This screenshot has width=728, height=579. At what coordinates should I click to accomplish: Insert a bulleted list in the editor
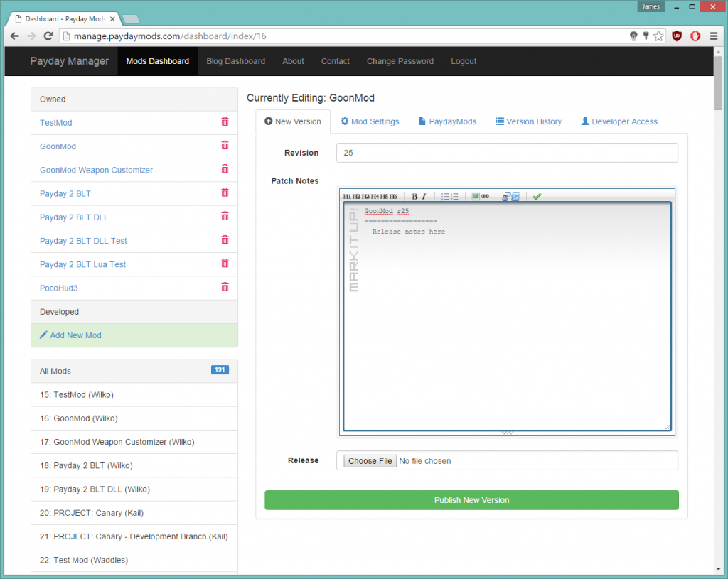[x=445, y=197]
